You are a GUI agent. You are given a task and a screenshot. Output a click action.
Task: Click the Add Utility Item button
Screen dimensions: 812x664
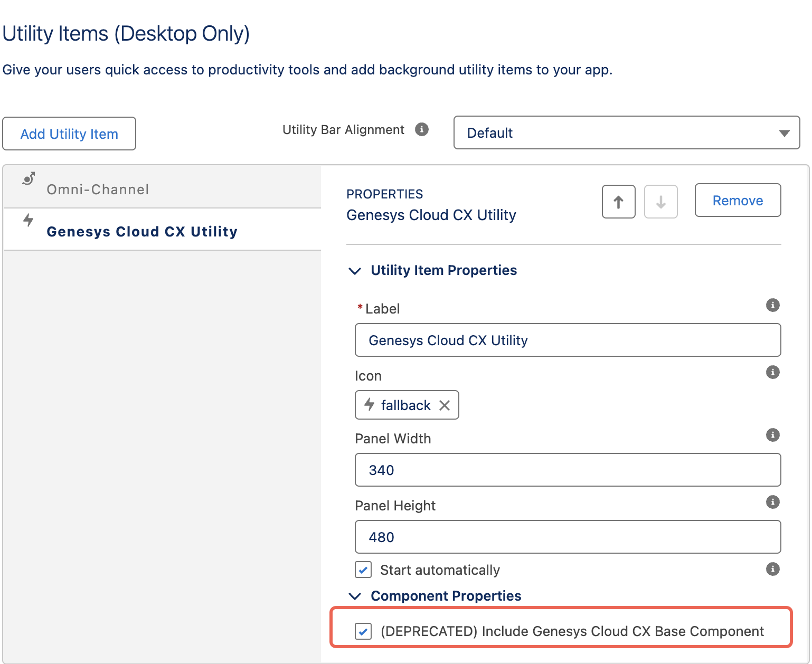(x=69, y=134)
